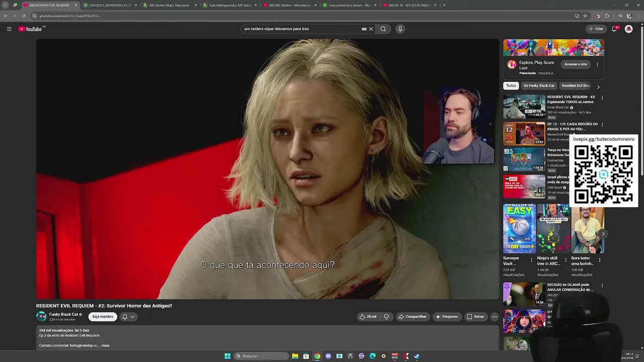Open File Explorer from the taskbar

click(x=295, y=356)
